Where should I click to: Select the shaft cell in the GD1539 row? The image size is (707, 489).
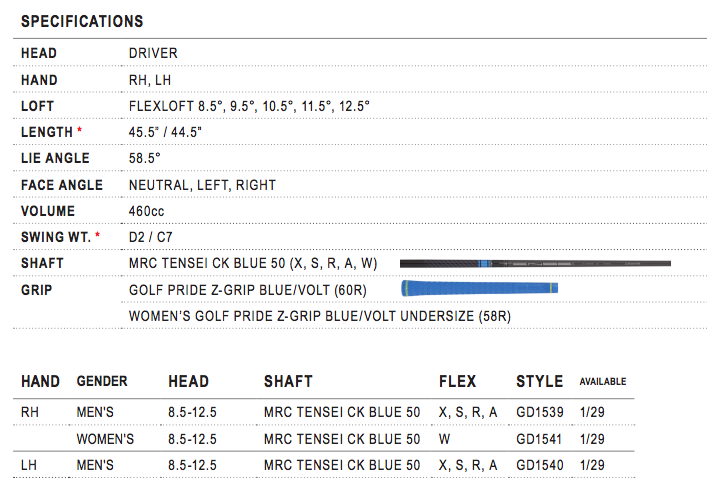point(342,412)
